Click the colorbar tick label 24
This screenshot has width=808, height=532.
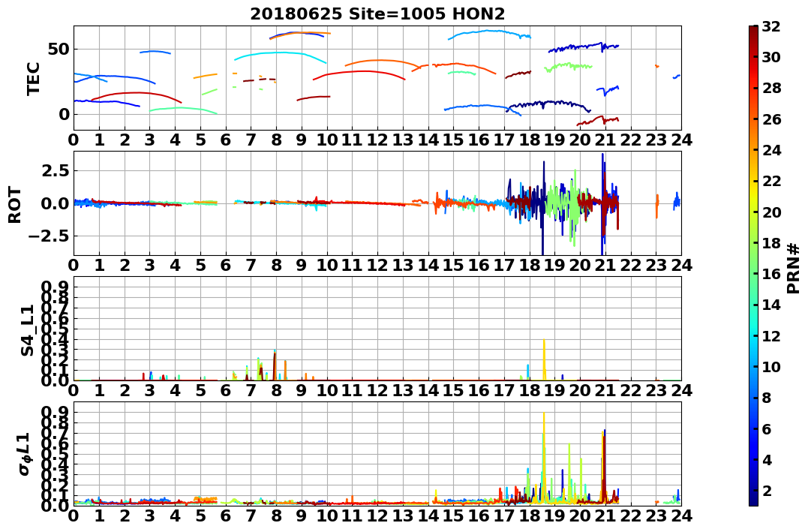click(771, 150)
